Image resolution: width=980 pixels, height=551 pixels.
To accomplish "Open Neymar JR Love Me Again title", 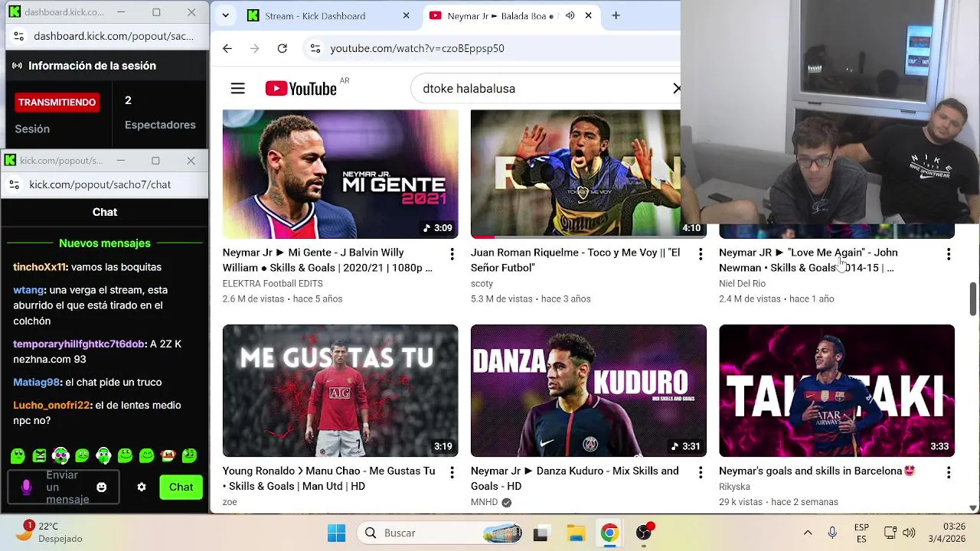I will point(808,260).
